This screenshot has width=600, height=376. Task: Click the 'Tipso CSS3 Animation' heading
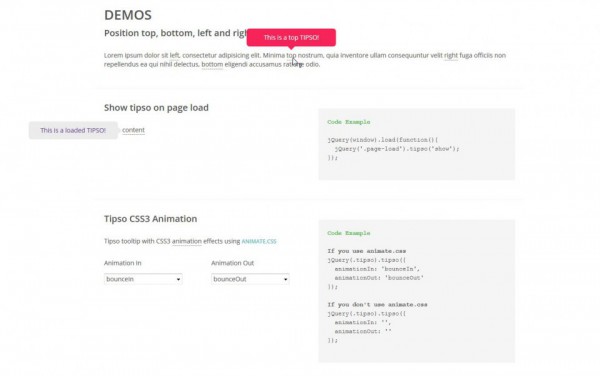(150, 219)
